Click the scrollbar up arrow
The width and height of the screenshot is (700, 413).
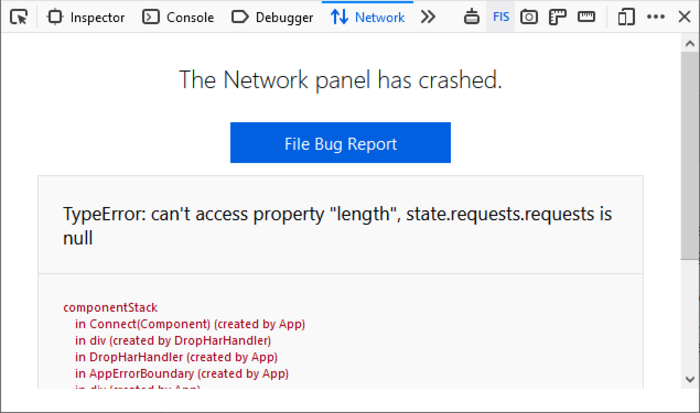point(689,43)
